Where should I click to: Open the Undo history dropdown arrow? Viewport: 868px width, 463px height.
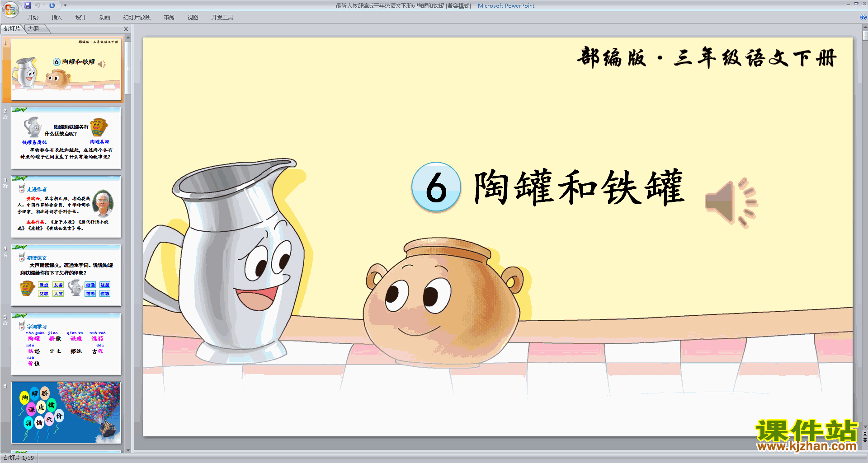(x=44, y=5)
